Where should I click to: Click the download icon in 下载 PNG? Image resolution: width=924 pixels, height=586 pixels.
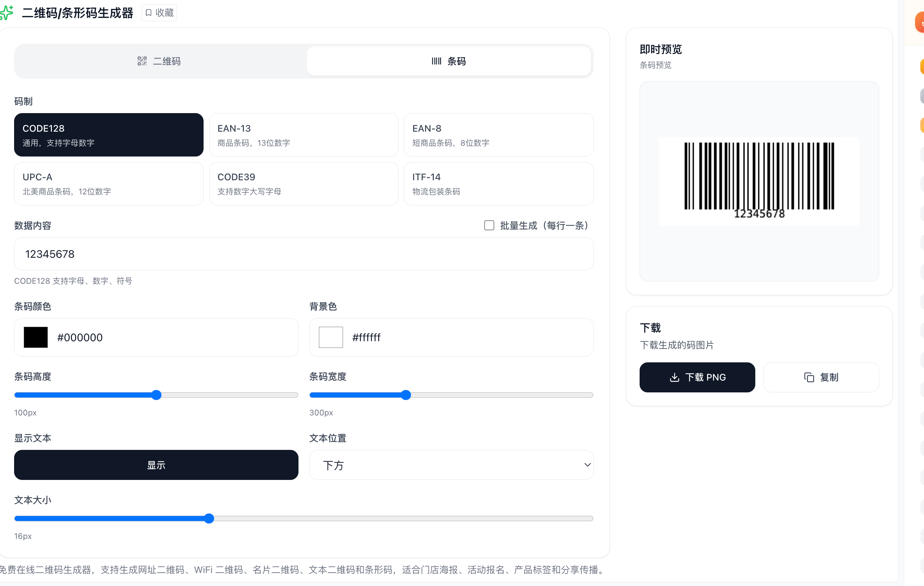tap(674, 377)
